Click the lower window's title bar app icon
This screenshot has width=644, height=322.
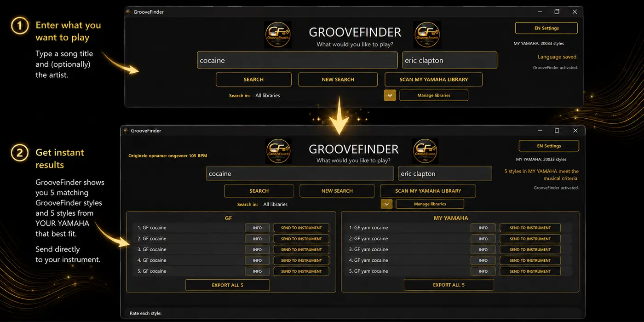coord(126,131)
